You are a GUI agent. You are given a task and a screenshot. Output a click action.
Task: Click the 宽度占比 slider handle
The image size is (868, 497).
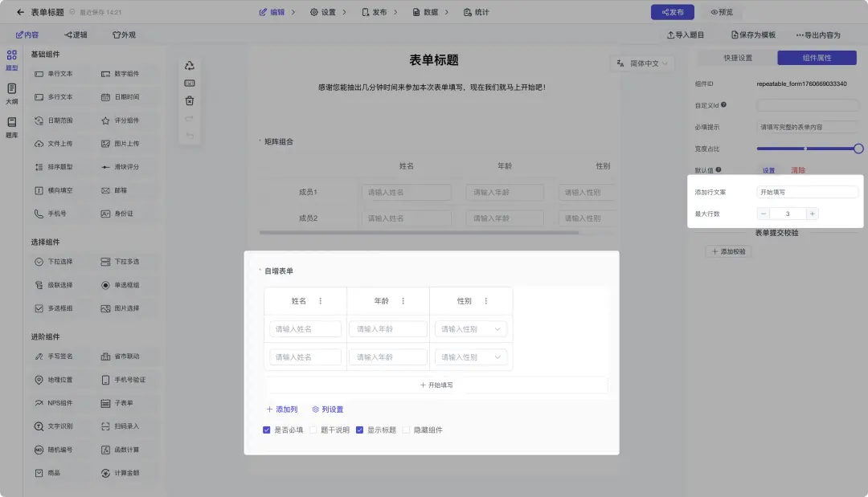point(858,149)
